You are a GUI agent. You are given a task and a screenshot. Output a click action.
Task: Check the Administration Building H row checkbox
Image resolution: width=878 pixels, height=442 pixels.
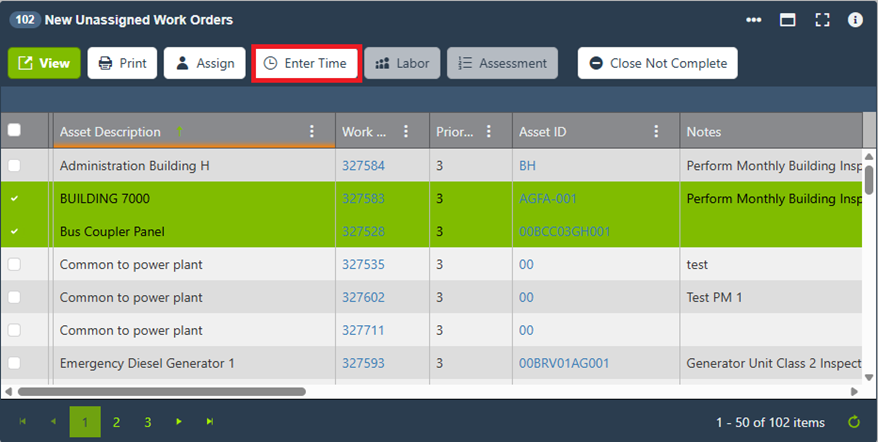point(14,166)
